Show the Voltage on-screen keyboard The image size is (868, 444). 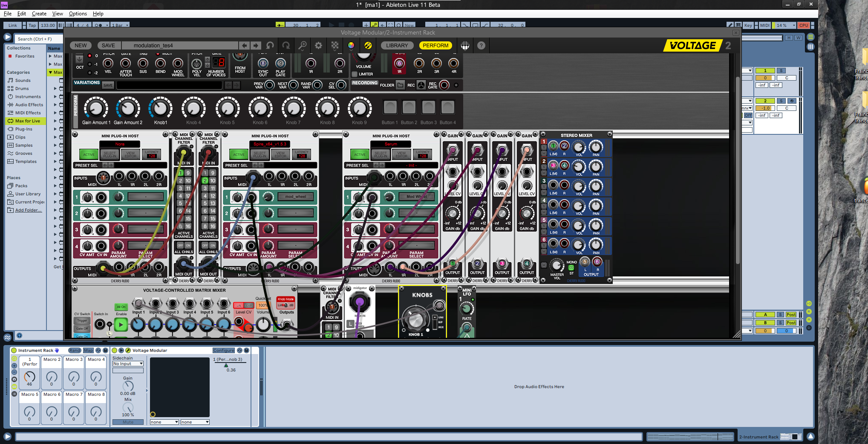pyautogui.click(x=465, y=45)
